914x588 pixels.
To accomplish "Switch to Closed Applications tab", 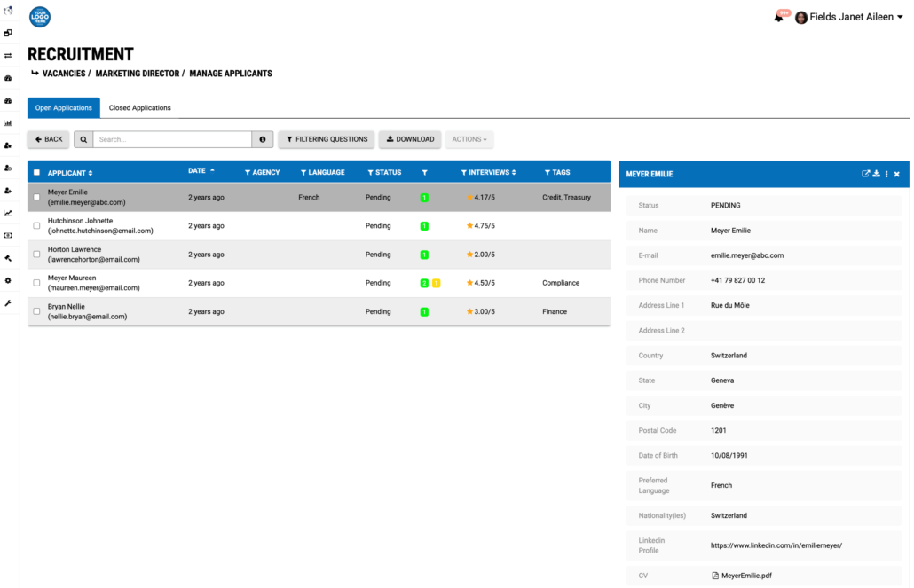I will [139, 108].
